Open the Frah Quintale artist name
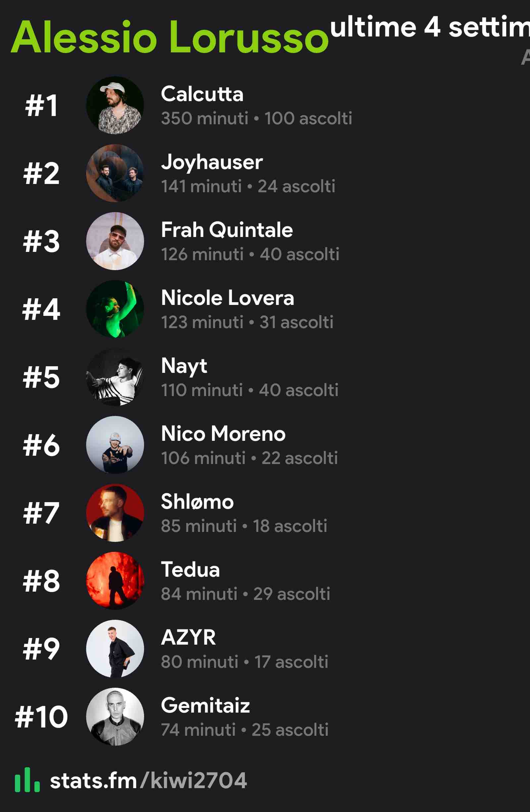 pyautogui.click(x=227, y=230)
